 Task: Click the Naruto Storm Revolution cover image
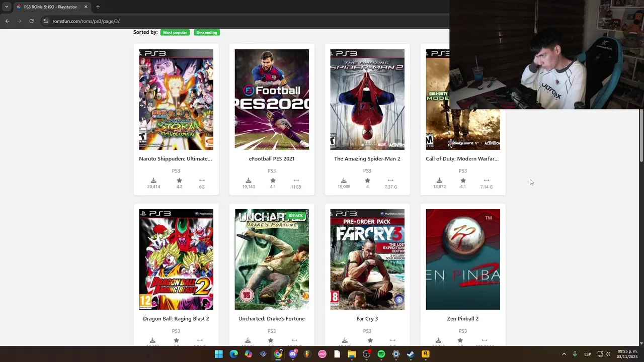pyautogui.click(x=176, y=100)
